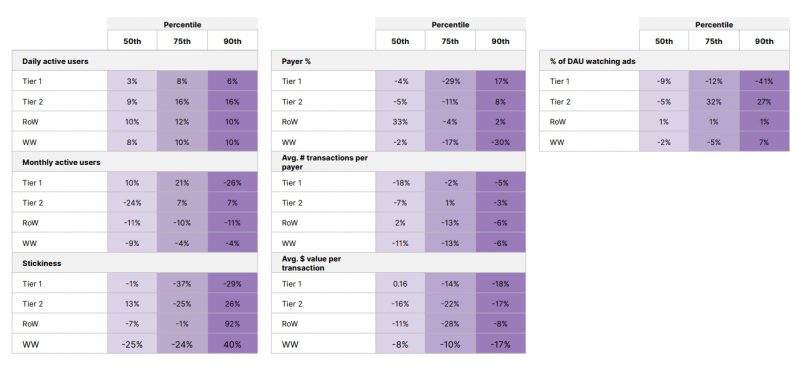Click the Percentile header above Payer % table

[450, 24]
